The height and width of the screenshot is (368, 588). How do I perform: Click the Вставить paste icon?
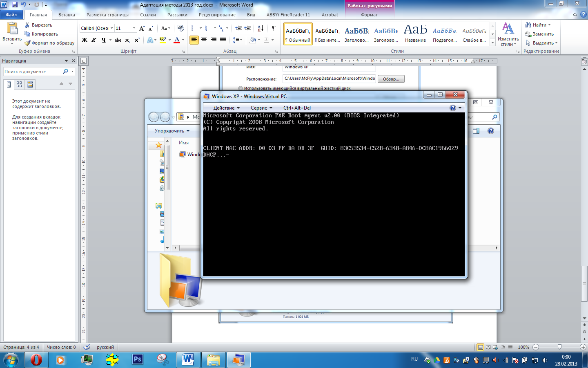[x=12, y=28]
